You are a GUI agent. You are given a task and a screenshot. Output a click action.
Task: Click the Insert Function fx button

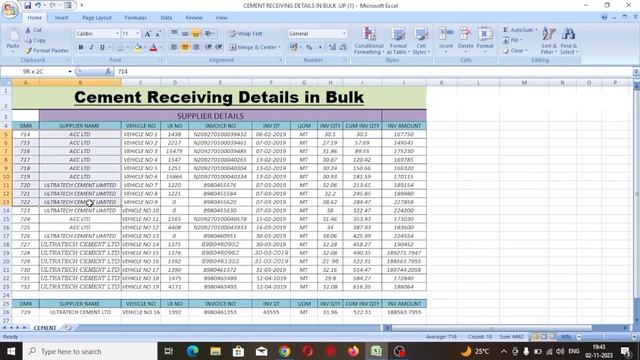108,71
